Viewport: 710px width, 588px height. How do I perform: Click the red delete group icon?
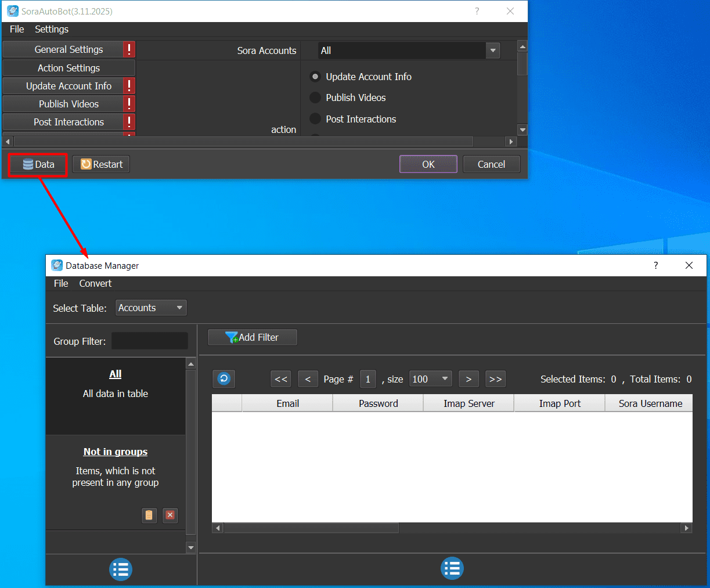[170, 515]
